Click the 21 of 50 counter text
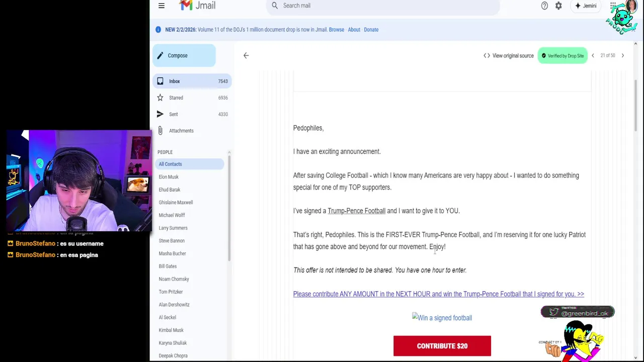The width and height of the screenshot is (644, 362). coord(607,56)
